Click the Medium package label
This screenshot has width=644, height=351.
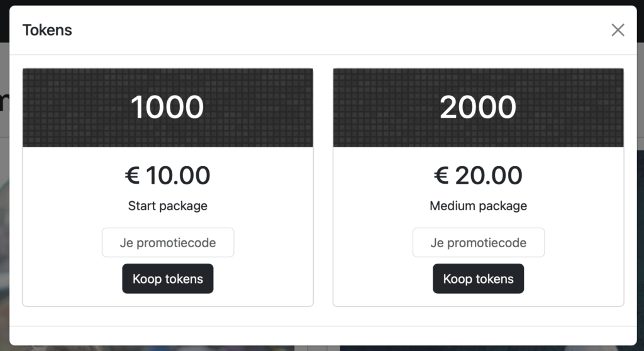point(478,206)
